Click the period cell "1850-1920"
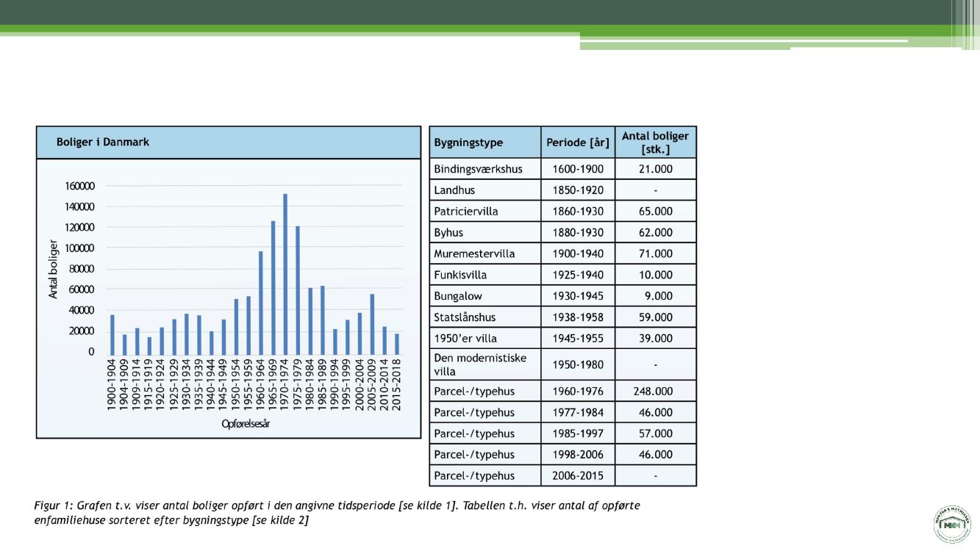This screenshot has height=551, width=980. (x=578, y=190)
